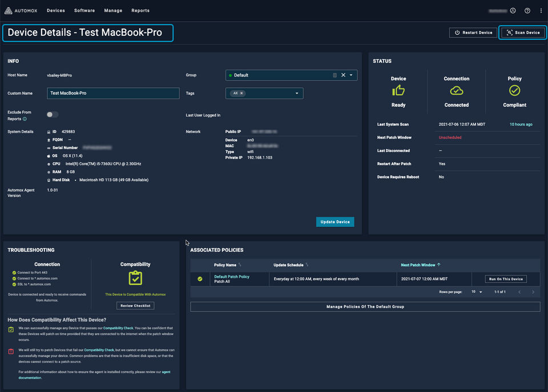Open the user account icon
This screenshot has height=392, width=548.
513,10
